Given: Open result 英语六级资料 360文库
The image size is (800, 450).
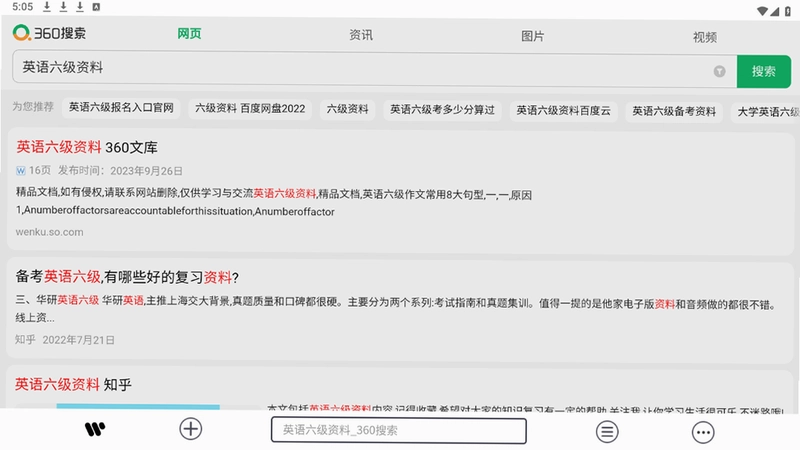Looking at the screenshot, I should 87,147.
